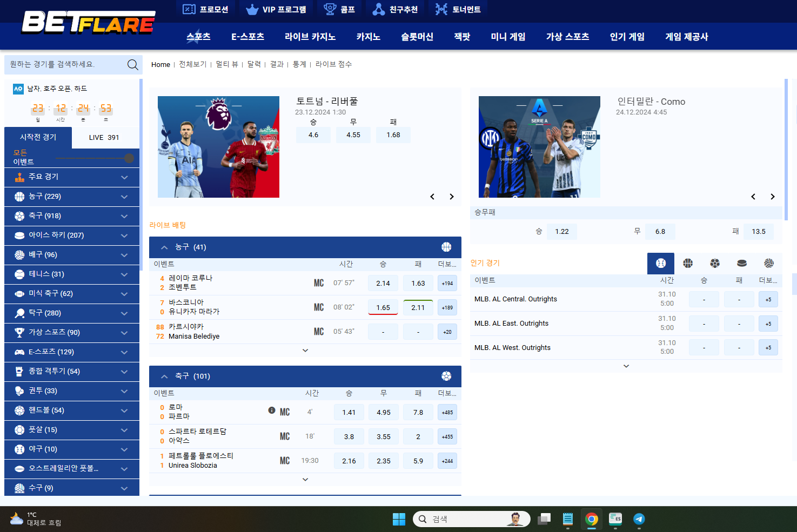Open +485 more markets for 로마
This screenshot has height=532, width=797.
[447, 413]
